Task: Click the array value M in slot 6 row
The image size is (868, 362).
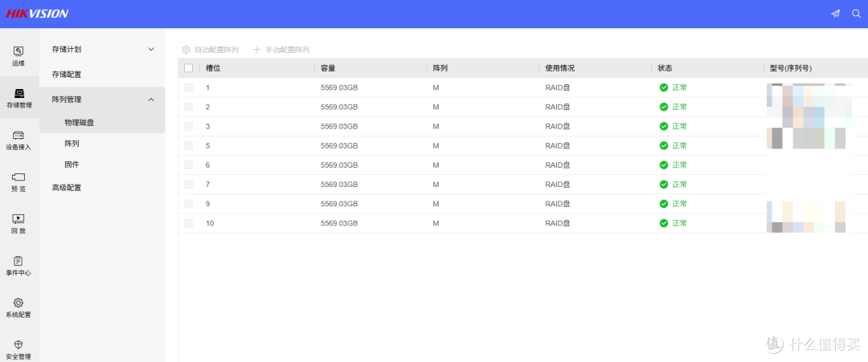Action: (436, 165)
